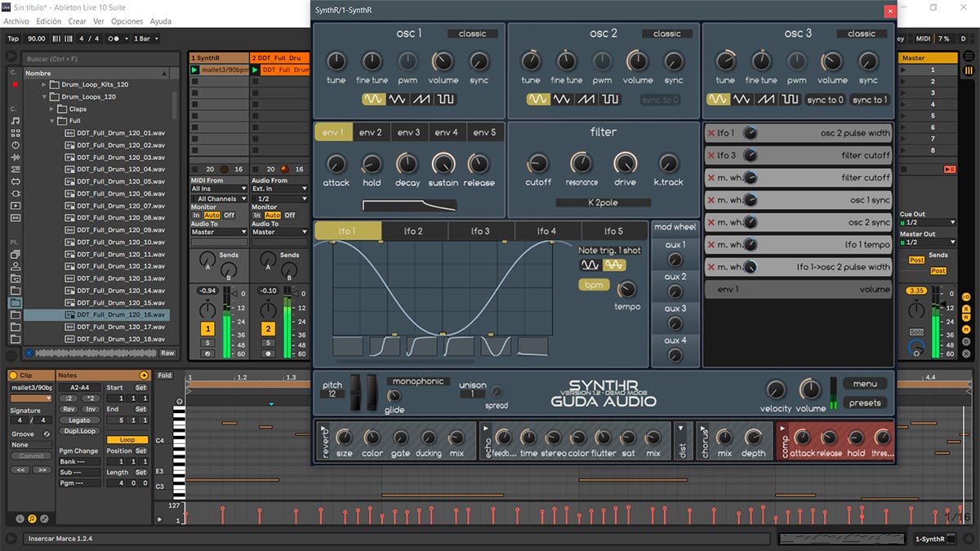Open the K 2pole filter type dropdown
The height and width of the screenshot is (551, 980).
click(x=604, y=202)
